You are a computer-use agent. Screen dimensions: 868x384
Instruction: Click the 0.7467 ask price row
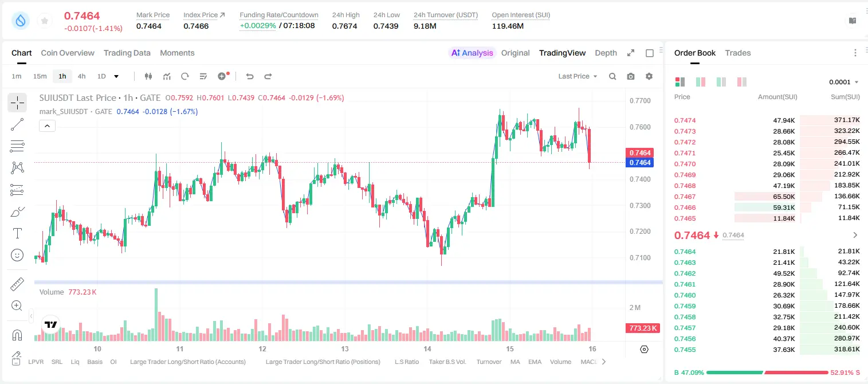coord(767,197)
